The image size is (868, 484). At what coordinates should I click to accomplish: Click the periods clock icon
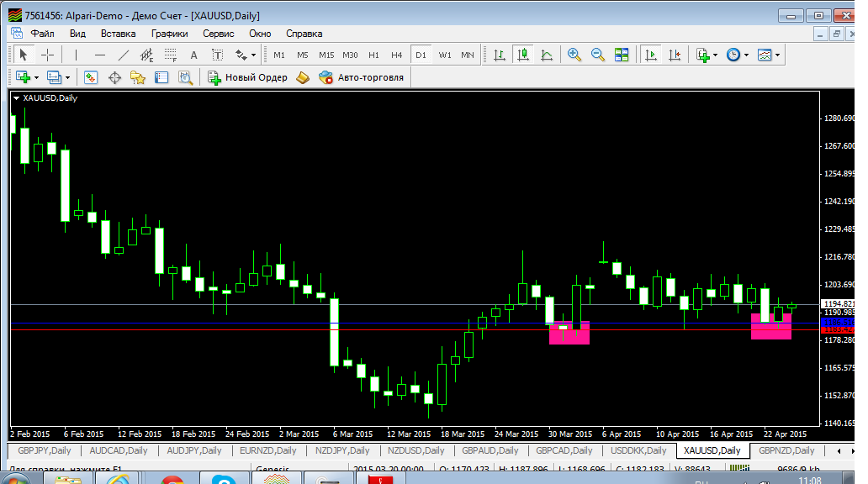733,55
